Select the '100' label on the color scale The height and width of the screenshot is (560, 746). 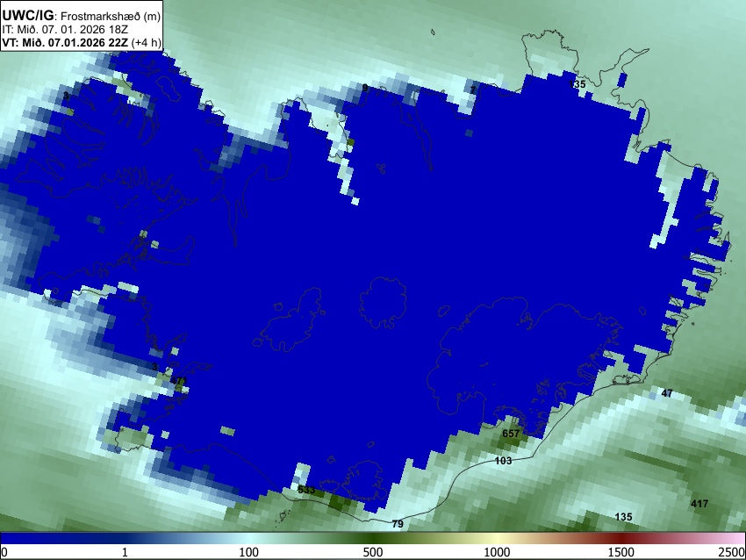[x=248, y=552]
